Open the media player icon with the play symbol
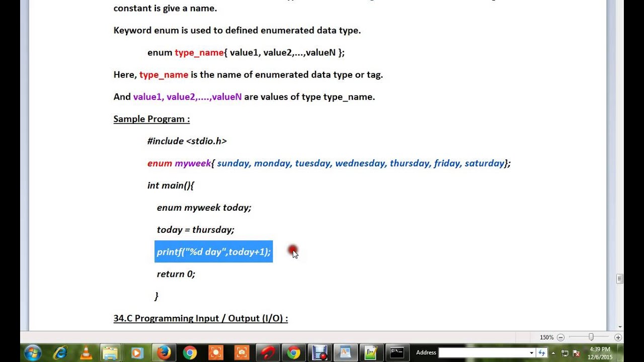 (x=137, y=353)
